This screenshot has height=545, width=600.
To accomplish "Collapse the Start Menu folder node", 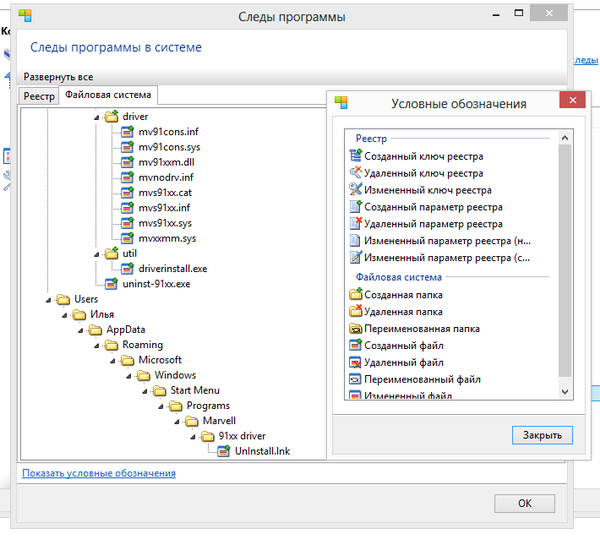I will click(145, 392).
